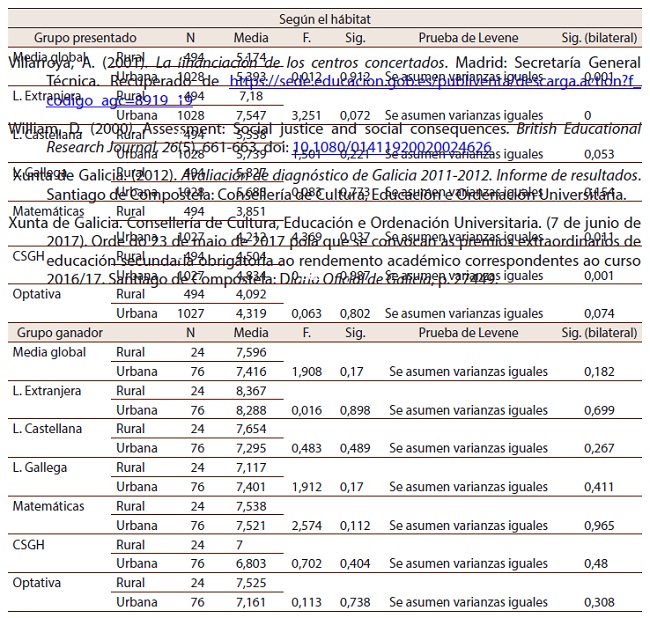Select the mean value 7,654
Viewport: 650px width, 618px height.
[251, 429]
